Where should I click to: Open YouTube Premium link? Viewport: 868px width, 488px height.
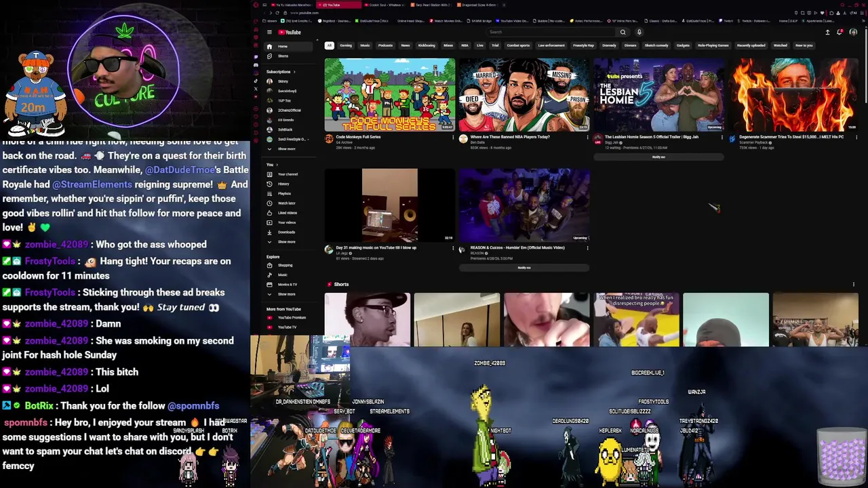[x=290, y=317]
